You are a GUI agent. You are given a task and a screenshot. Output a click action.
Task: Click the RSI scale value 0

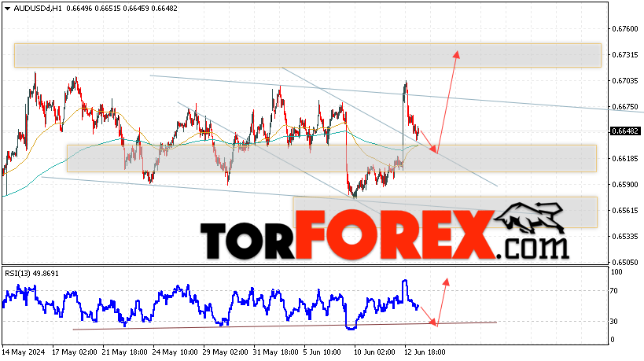coord(613,340)
